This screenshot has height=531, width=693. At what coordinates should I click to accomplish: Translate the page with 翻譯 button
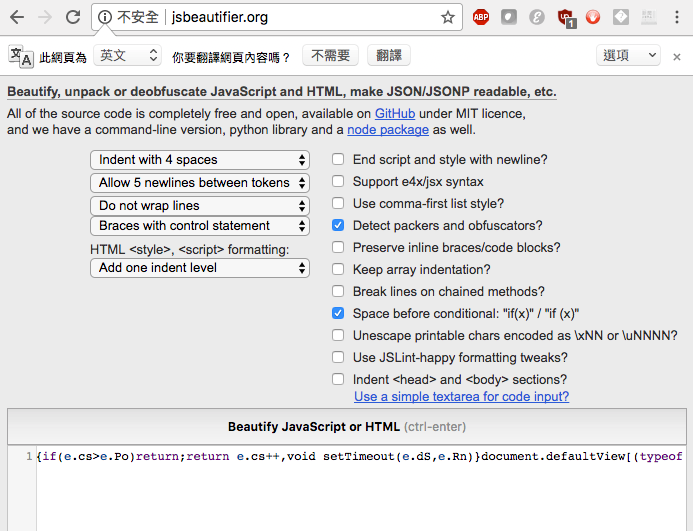tap(389, 55)
